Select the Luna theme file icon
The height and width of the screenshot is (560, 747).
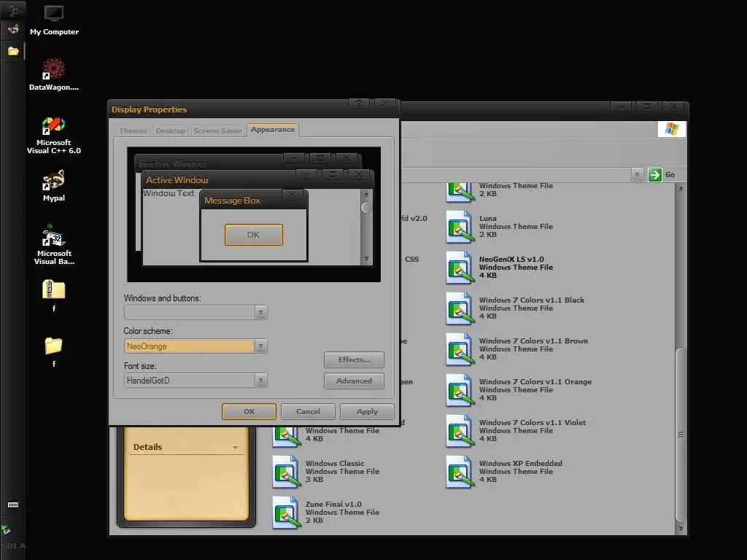460,227
